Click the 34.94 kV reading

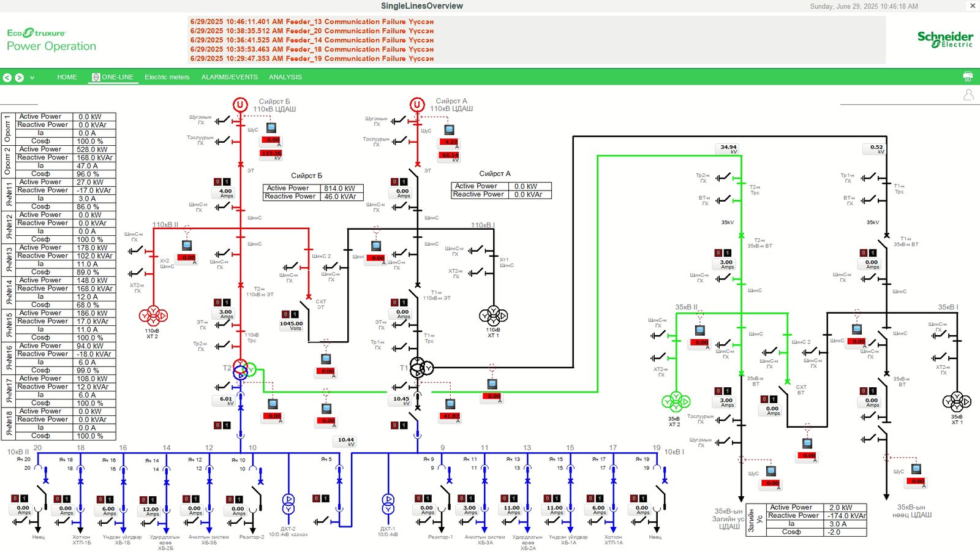(729, 149)
